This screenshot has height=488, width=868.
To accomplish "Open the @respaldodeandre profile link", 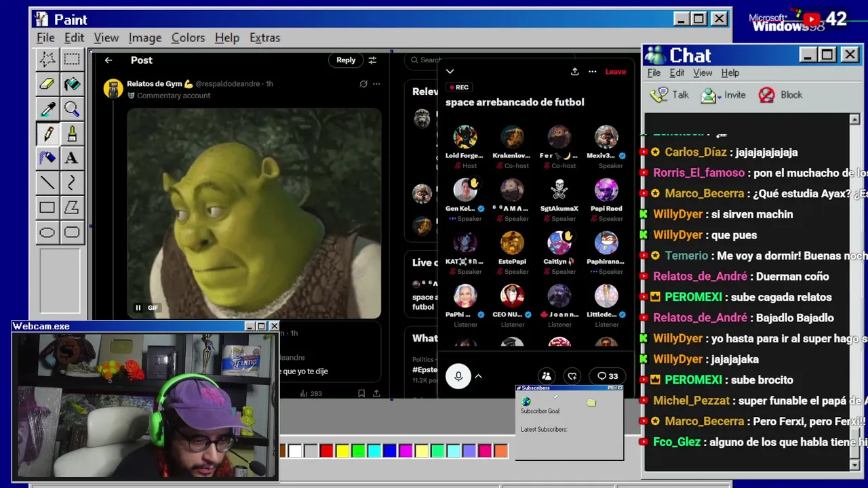I will click(x=228, y=84).
